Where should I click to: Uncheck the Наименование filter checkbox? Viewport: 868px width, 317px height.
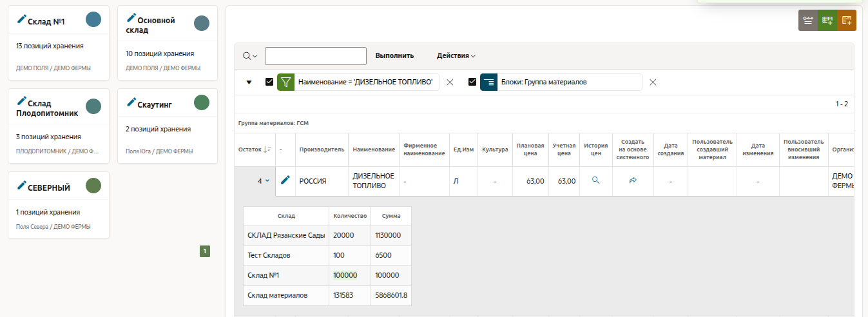click(269, 82)
